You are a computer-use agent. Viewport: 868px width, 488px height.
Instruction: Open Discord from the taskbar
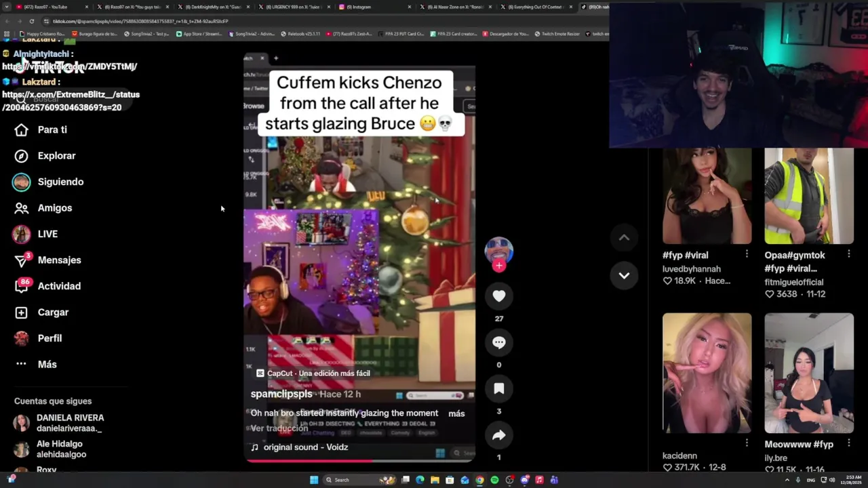pos(524,480)
